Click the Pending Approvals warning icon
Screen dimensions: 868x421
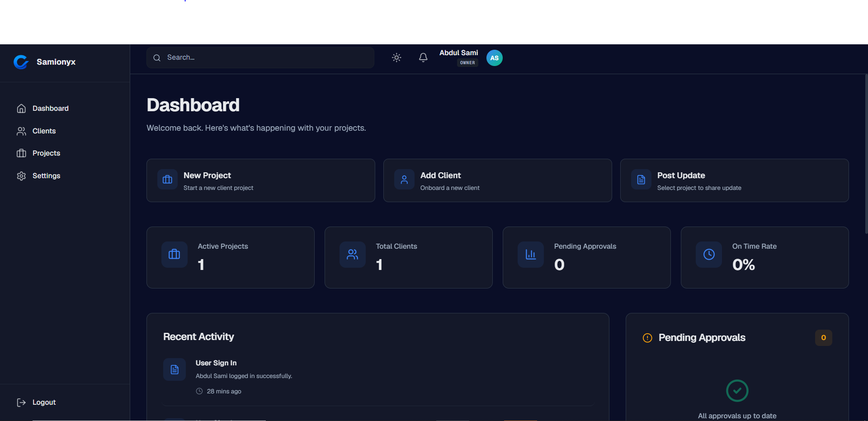647,338
